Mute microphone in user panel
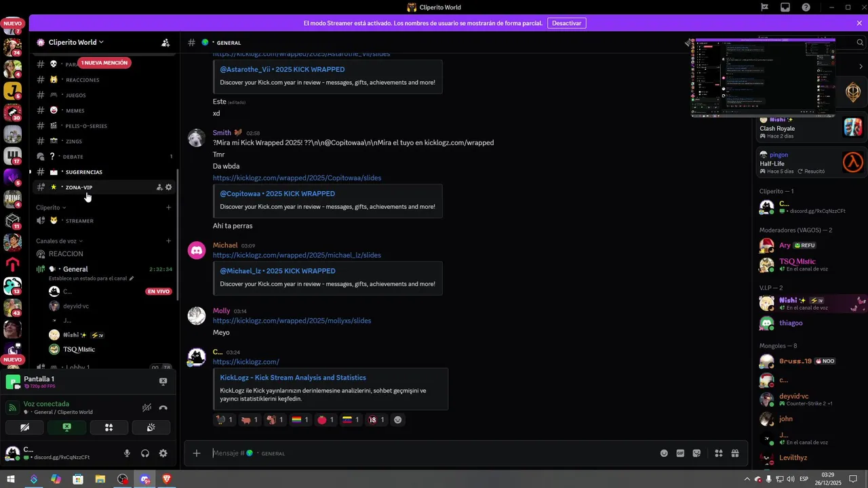The height and width of the screenshot is (488, 868). (x=127, y=453)
